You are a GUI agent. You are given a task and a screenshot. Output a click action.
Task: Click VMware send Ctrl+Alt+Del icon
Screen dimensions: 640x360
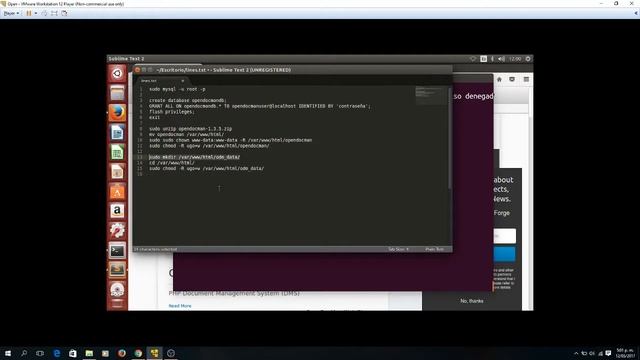click(x=44, y=13)
